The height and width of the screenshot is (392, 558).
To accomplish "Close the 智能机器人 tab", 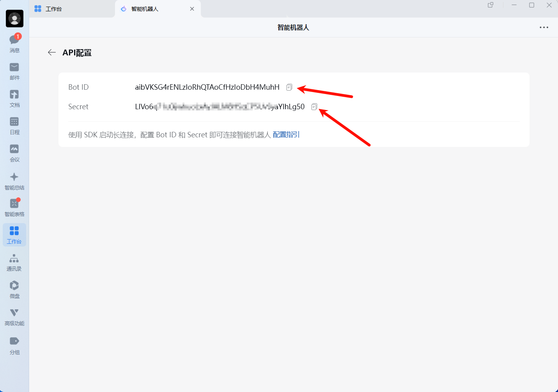I will (x=192, y=9).
